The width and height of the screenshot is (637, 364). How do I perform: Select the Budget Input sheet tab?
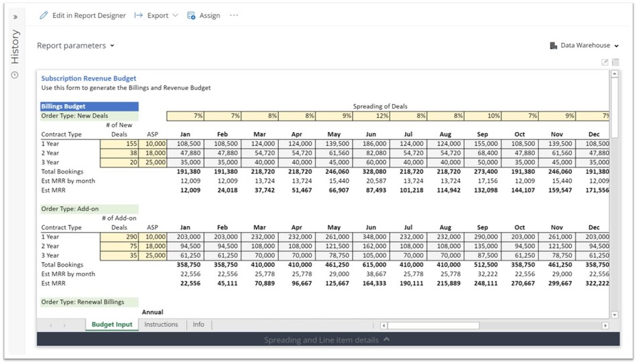click(x=112, y=324)
